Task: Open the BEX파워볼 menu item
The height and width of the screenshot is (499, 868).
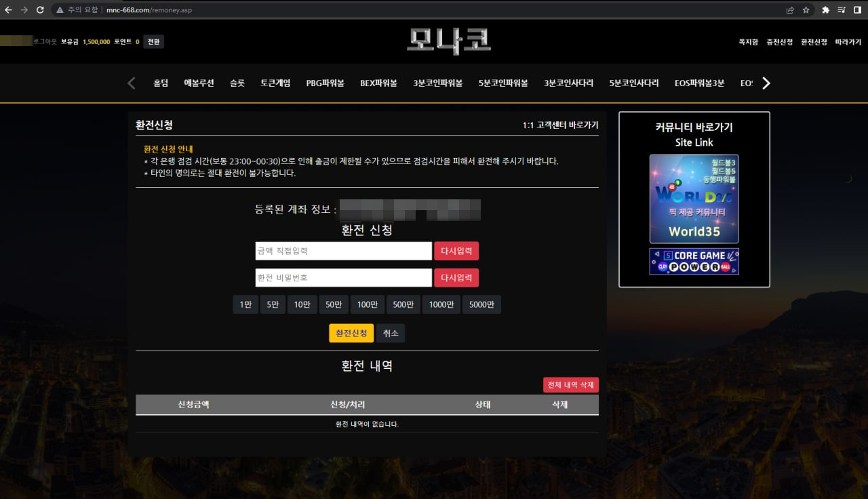Action: [x=379, y=83]
